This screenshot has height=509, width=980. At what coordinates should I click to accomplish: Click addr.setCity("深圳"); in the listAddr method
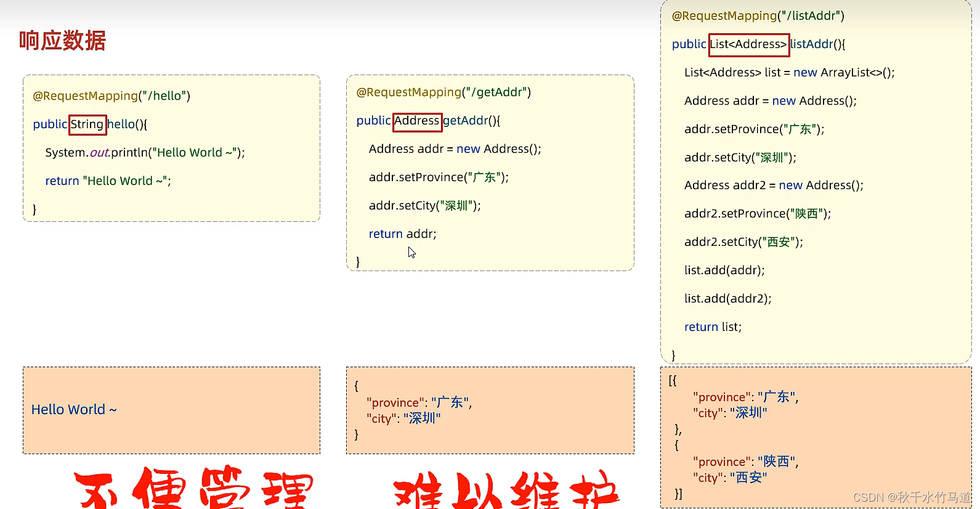[740, 158]
